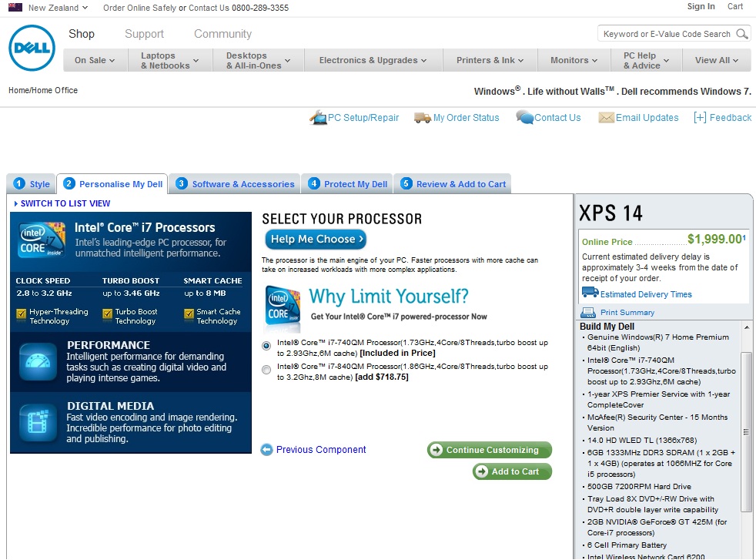
Task: Switch to the Protect My Dell tab
Action: point(347,184)
